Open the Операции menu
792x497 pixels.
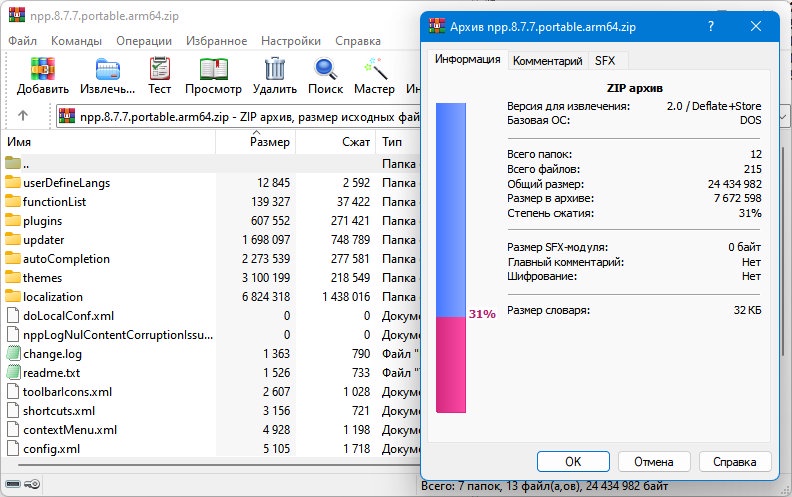click(x=144, y=41)
